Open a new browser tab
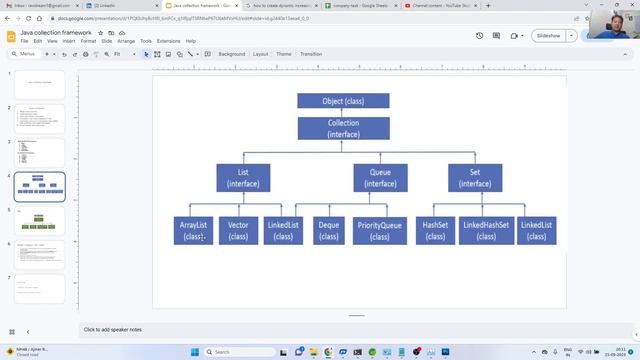 coord(488,6)
